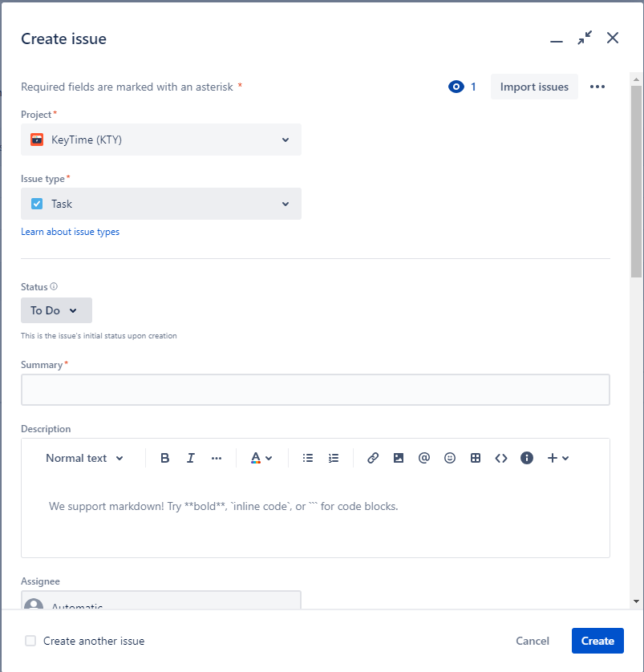Tick the Create another issue checkbox
This screenshot has height=672, width=644.
pos(30,641)
